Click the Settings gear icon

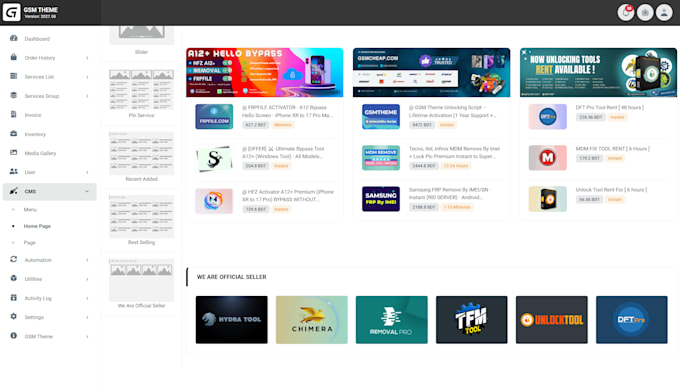tap(13, 317)
